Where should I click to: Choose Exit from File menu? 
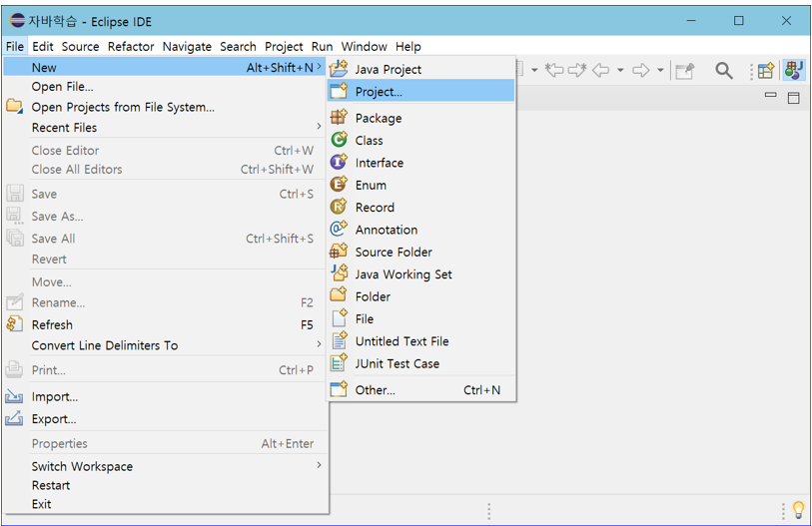tap(165, 504)
